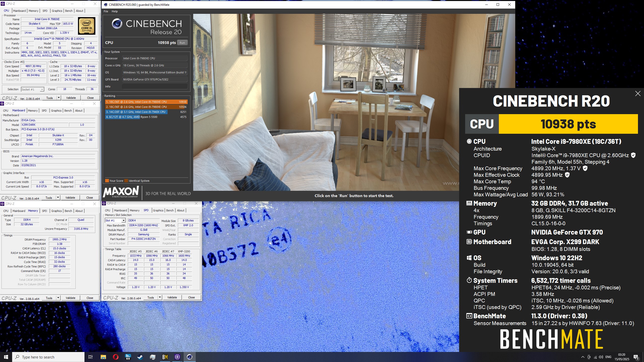Open Tools dropdown arrow in CPU-Z CPU window
The image size is (644, 362).
pos(59,98)
